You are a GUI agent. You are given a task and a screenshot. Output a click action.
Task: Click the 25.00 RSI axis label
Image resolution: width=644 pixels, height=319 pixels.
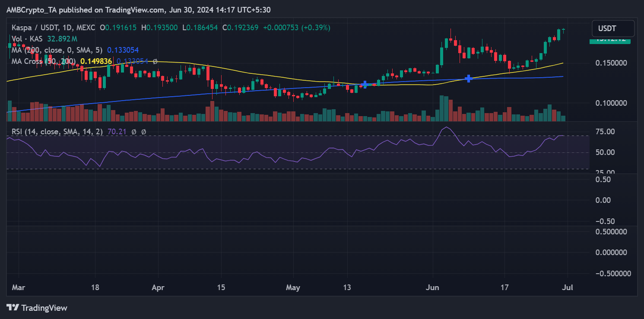point(606,173)
